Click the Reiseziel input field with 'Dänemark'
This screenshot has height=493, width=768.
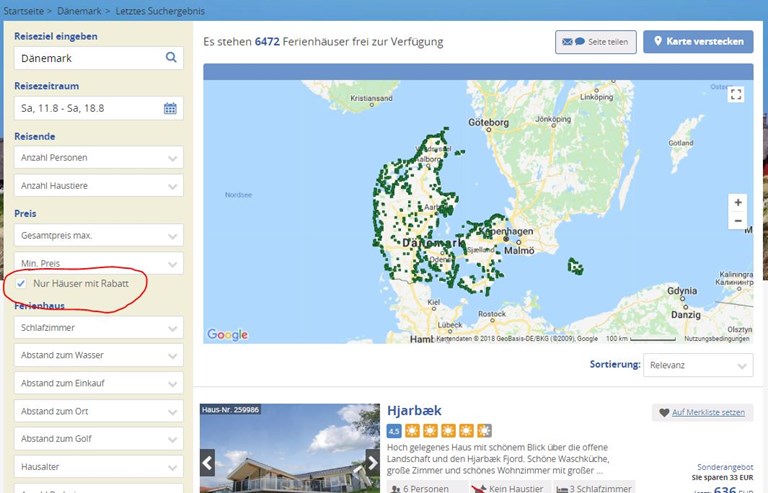(x=88, y=58)
